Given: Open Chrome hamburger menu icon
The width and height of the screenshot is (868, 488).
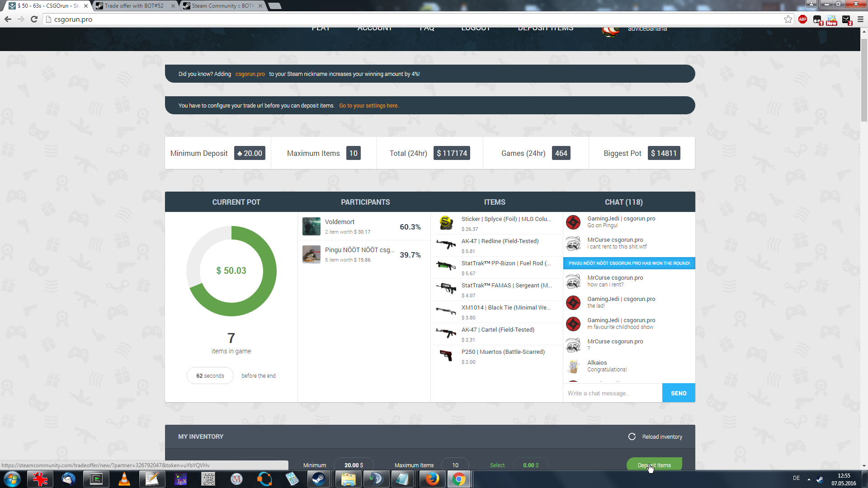Looking at the screenshot, I should click(860, 19).
